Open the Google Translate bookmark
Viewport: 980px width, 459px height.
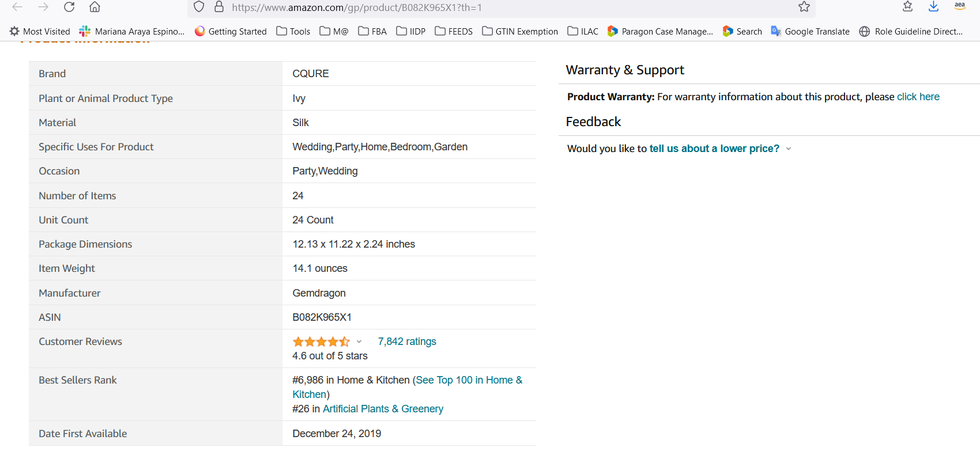[811, 31]
